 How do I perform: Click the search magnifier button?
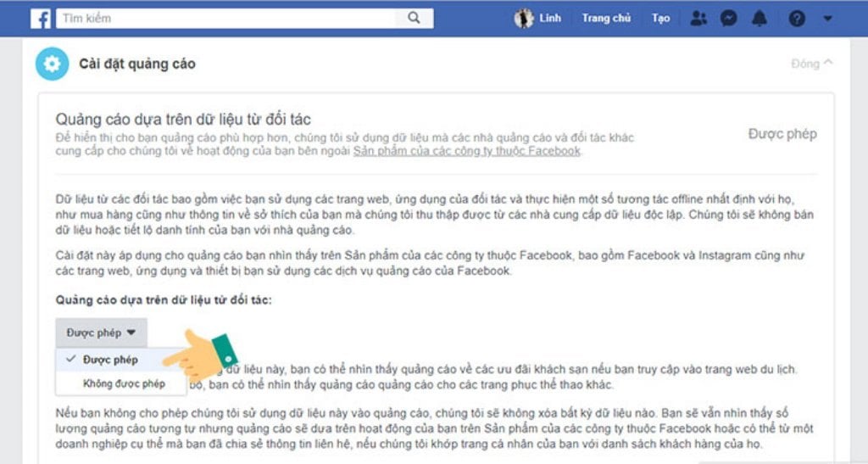coord(414,19)
